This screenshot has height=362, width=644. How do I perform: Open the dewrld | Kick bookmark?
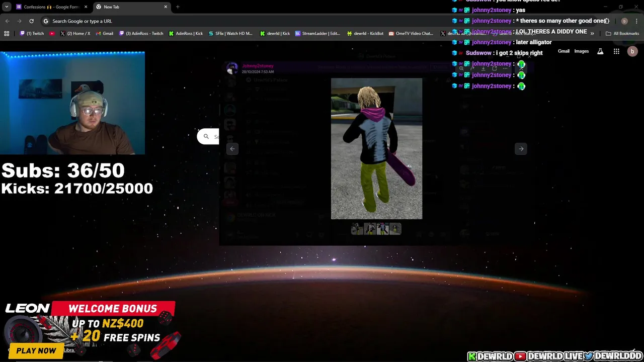click(275, 34)
